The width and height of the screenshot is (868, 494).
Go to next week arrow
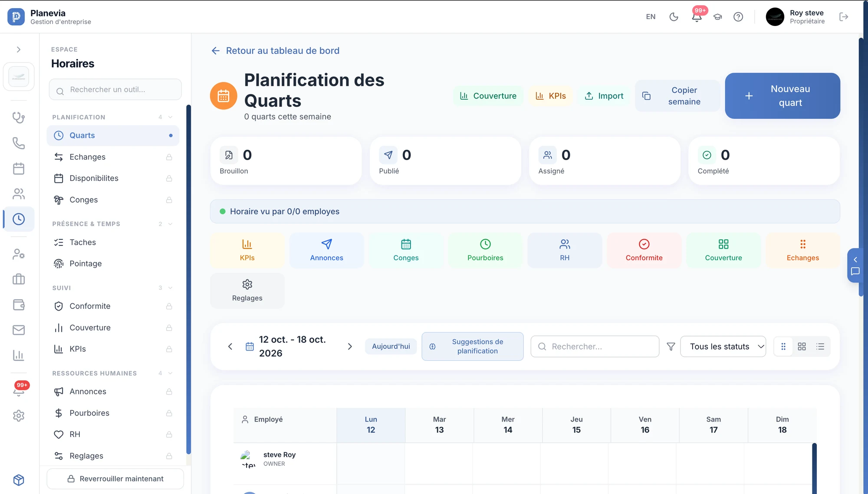(x=350, y=347)
